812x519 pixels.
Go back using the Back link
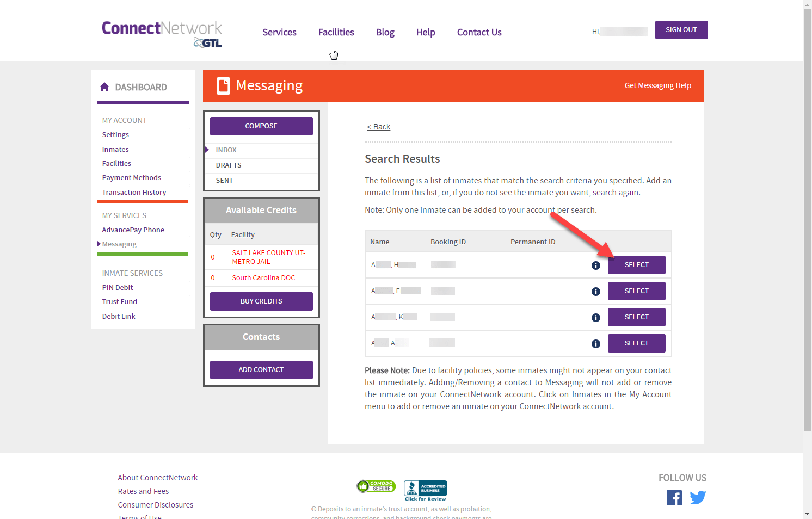pyautogui.click(x=379, y=127)
